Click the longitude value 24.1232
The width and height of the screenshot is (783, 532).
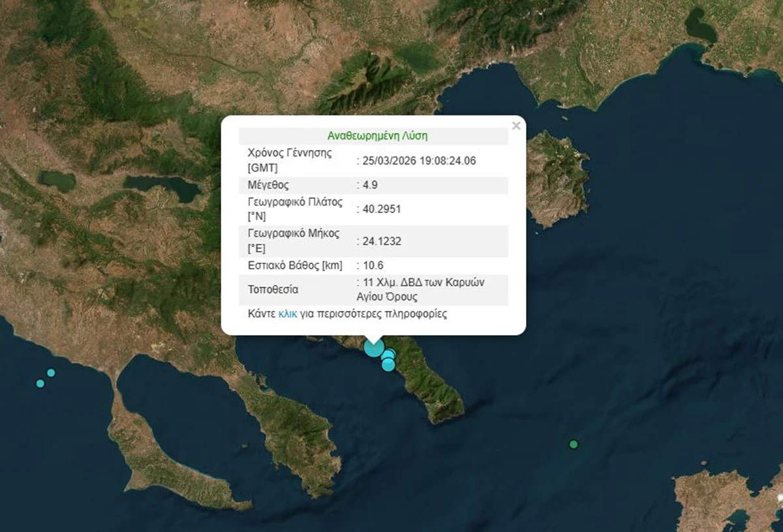[382, 241]
